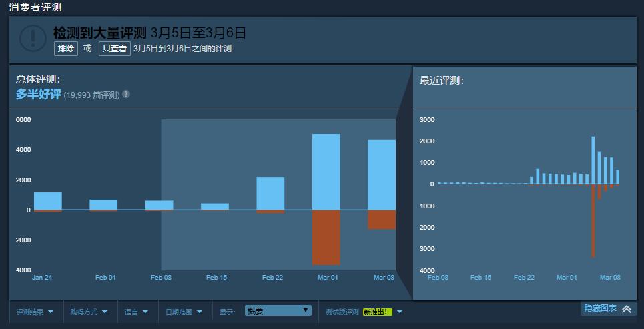
Task: Click the Feb 08 positive bar in overall chart
Action: (x=159, y=205)
